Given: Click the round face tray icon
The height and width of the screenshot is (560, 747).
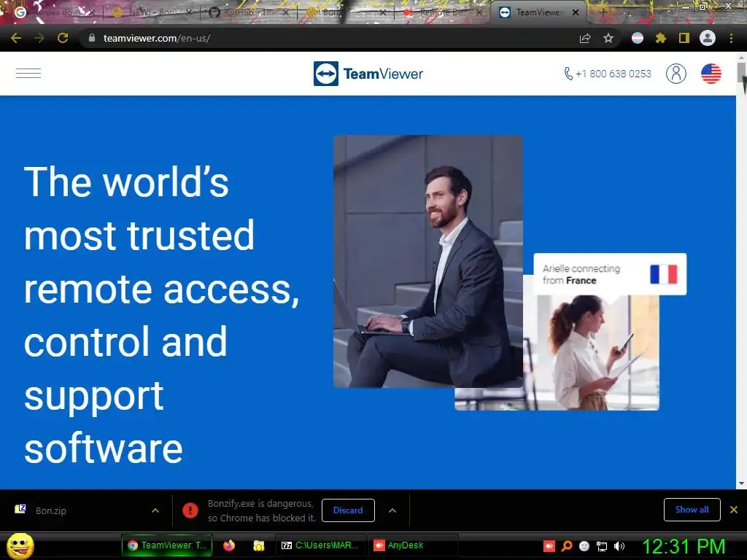Looking at the screenshot, I should click(x=584, y=546).
